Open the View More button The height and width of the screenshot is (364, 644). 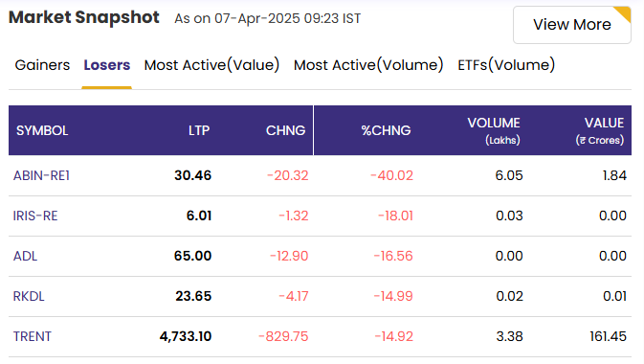(571, 25)
